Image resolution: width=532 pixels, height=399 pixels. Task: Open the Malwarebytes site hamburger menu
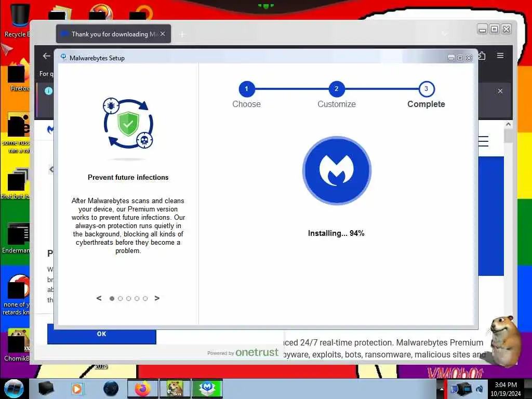[484, 141]
